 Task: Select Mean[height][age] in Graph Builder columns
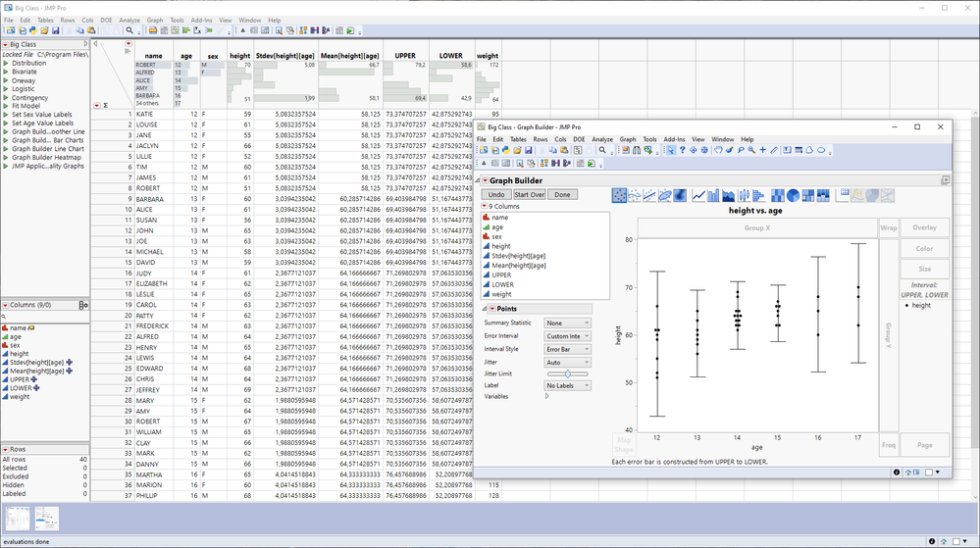(x=519, y=266)
